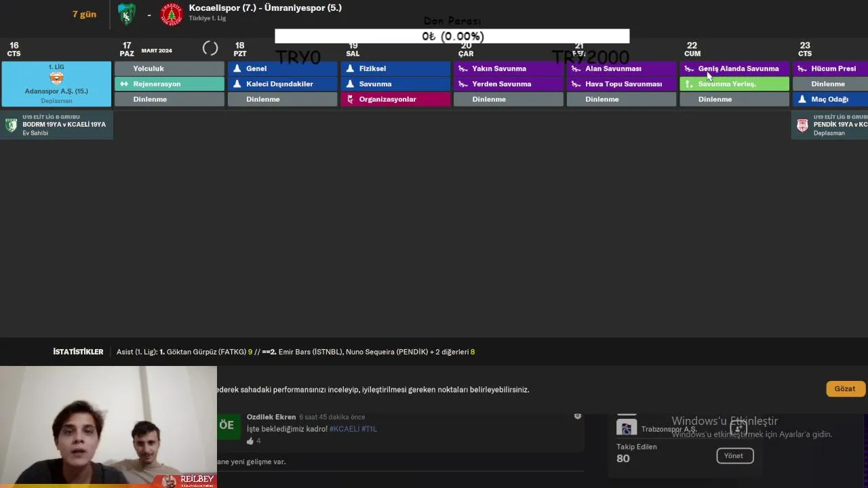
Task: Select the Adanaspor A.Ş. match card on the 16th
Action: 56,84
